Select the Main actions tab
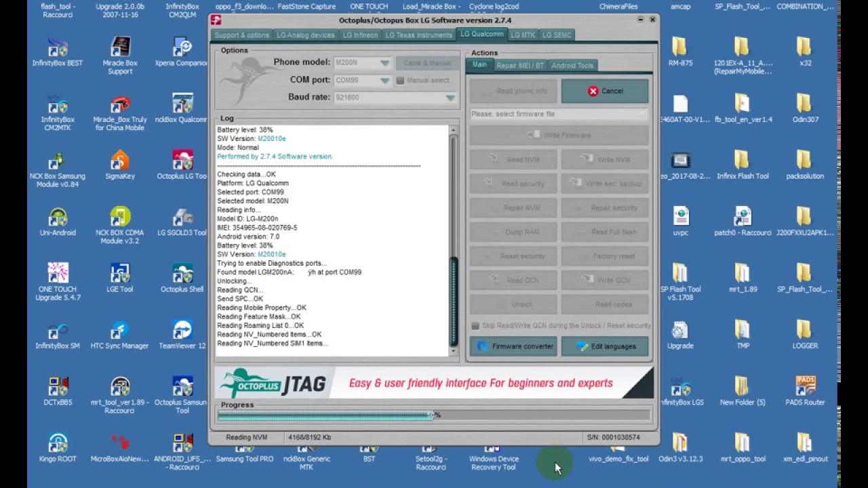 479,65
